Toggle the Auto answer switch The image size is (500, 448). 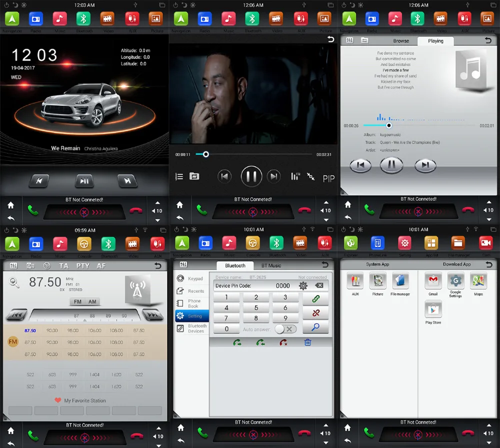(285, 329)
